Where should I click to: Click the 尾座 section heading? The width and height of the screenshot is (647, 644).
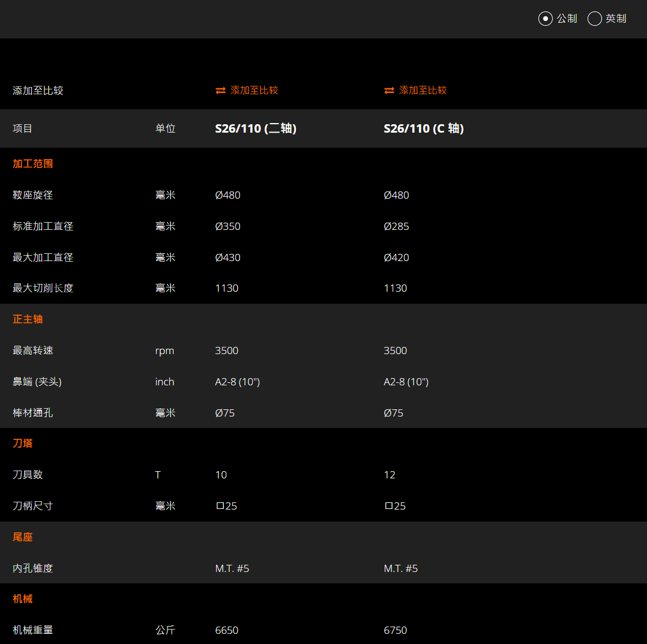pos(23,537)
